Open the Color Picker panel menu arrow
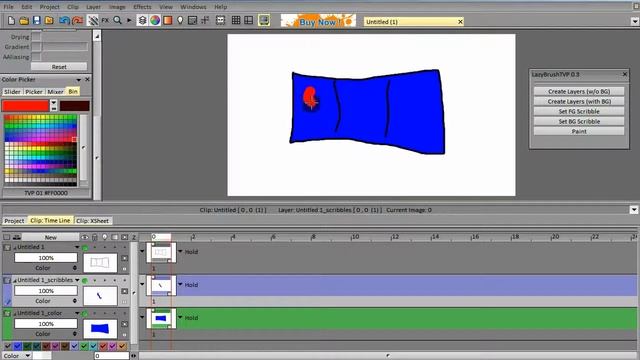This screenshot has height=360, width=640. coord(78,80)
